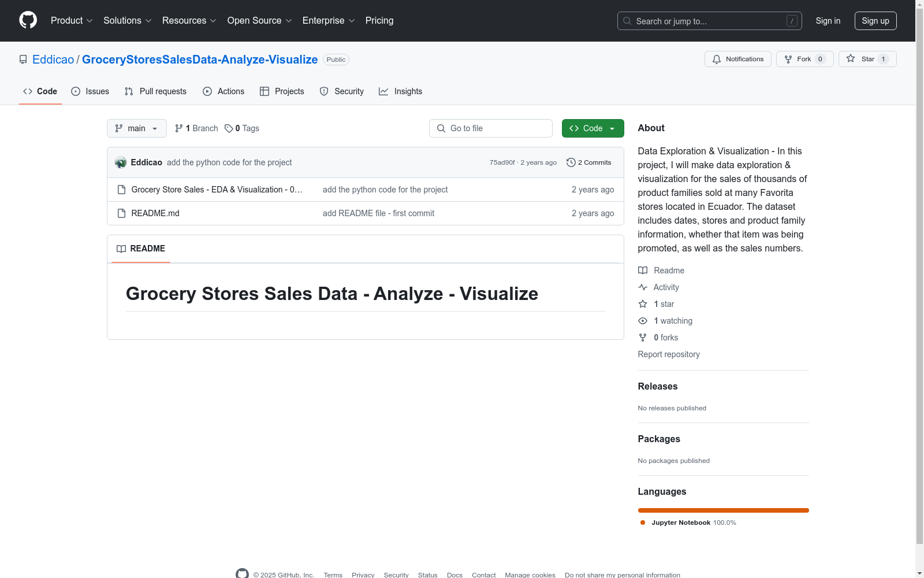Click the branch icon next to 1 Branch
The height and width of the screenshot is (578, 924).
coord(179,128)
